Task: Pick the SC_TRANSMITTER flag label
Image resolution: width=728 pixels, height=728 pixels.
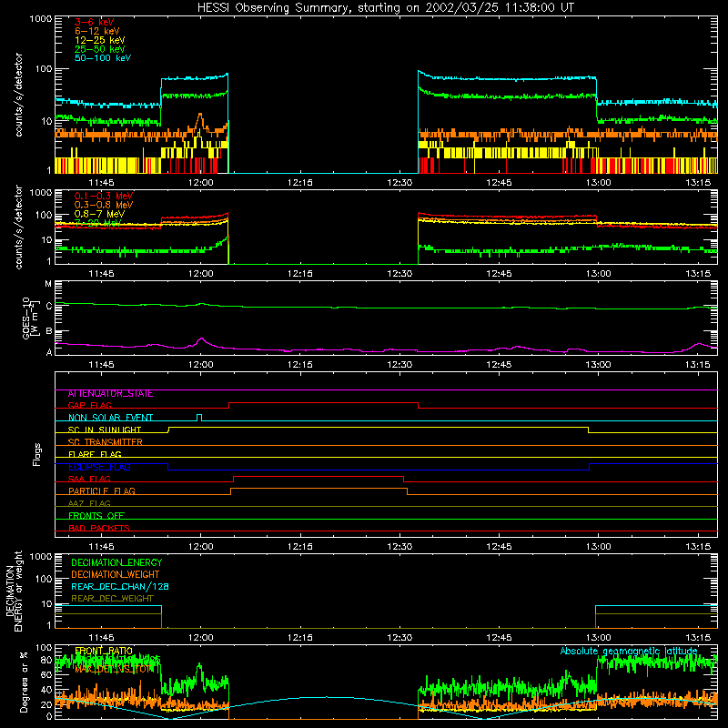Action: [x=105, y=442]
